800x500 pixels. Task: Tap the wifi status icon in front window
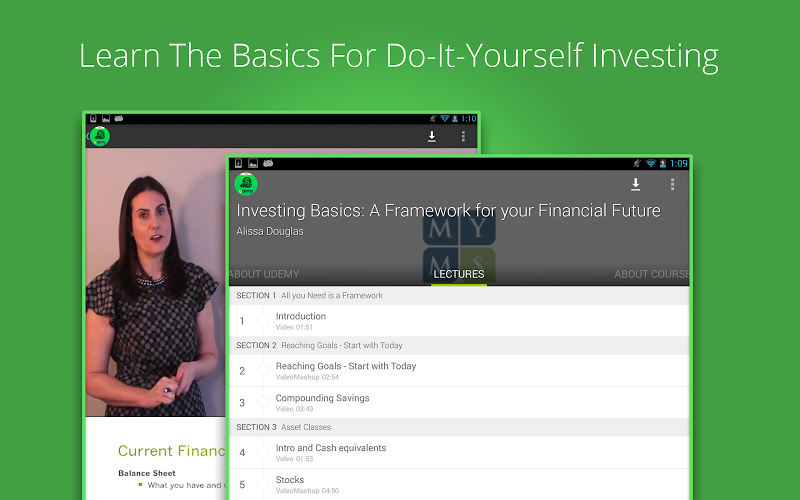tap(651, 163)
